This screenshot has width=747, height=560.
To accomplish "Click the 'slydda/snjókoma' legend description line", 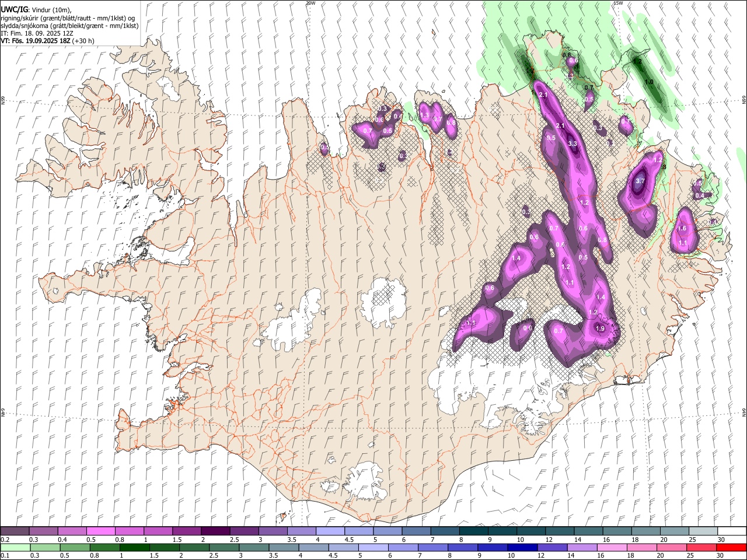I will coord(69,26).
